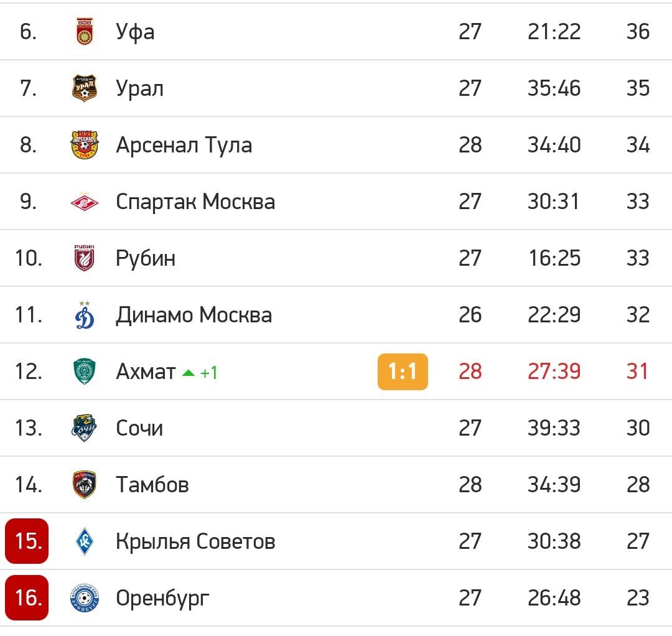Click Арсенал Тула goal difference 34:40

tap(554, 145)
